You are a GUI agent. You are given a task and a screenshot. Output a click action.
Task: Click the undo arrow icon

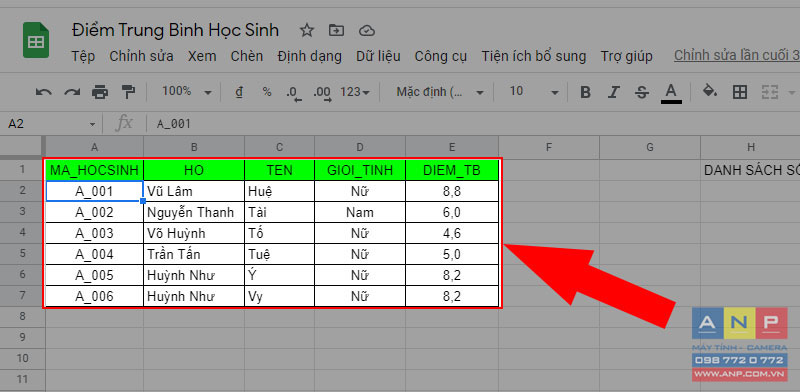click(x=44, y=92)
